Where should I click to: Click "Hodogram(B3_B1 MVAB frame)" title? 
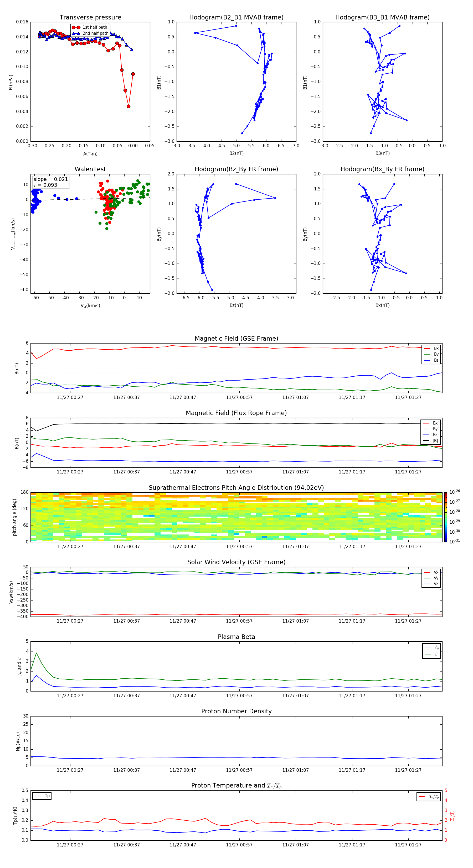point(382,18)
